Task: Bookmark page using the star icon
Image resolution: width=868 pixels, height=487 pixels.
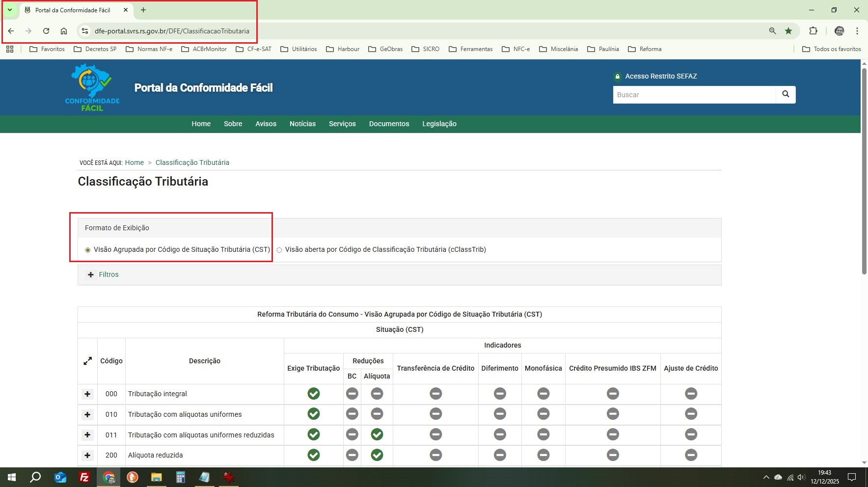Action: click(x=788, y=31)
